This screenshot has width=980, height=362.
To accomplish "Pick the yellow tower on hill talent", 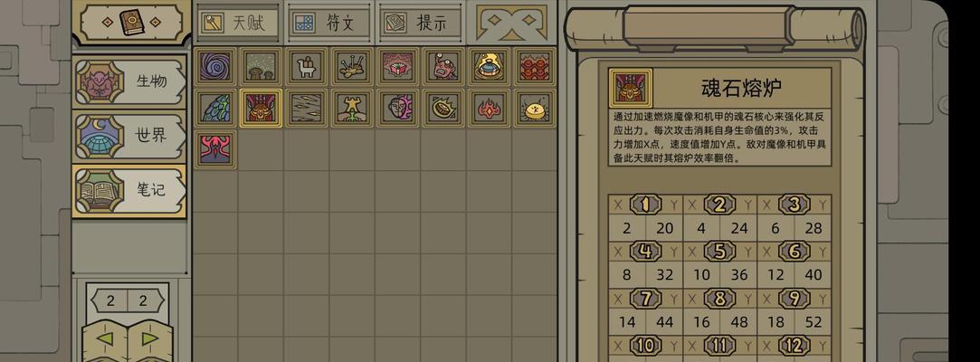I will pos(352,109).
